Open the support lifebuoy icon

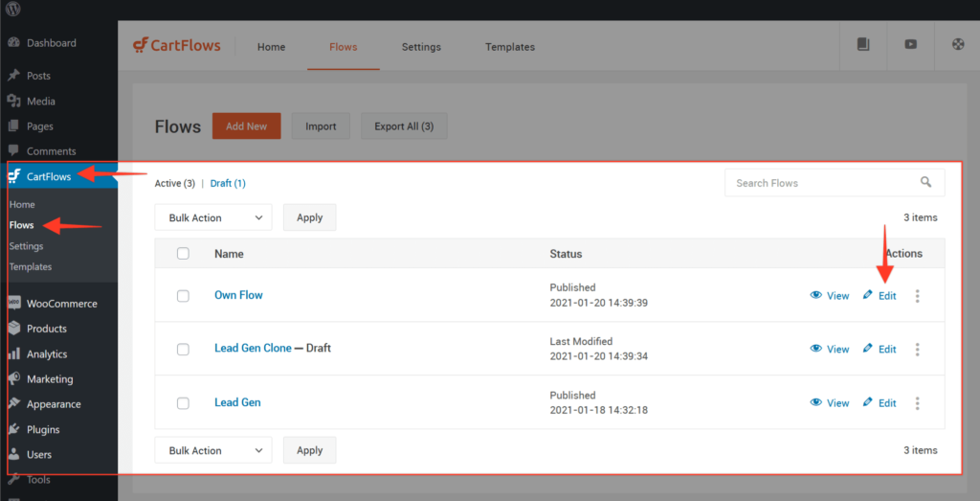click(957, 44)
